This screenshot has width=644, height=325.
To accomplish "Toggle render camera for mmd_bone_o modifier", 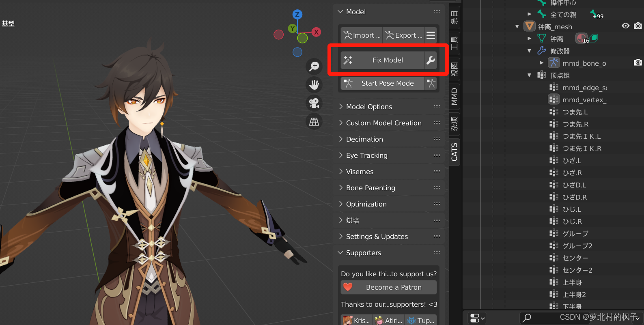I will tap(638, 62).
